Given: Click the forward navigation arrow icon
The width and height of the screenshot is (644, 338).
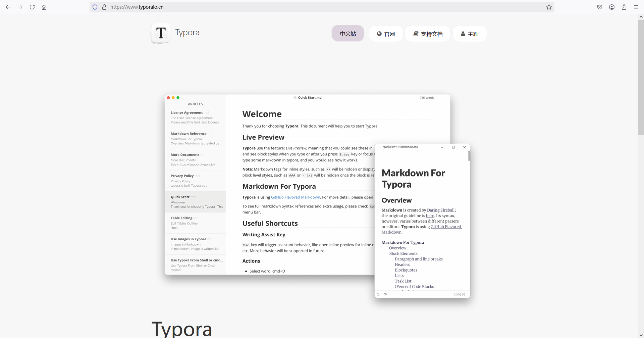Looking at the screenshot, I should coord(20,7).
